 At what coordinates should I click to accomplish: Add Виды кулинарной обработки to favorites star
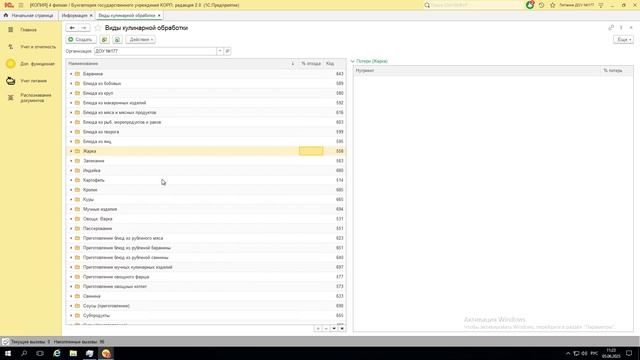[98, 28]
